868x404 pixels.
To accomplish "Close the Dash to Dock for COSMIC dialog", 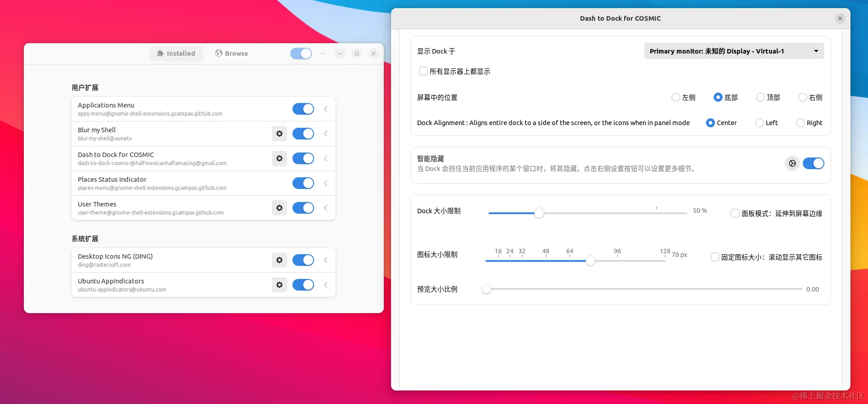I will tap(840, 18).
